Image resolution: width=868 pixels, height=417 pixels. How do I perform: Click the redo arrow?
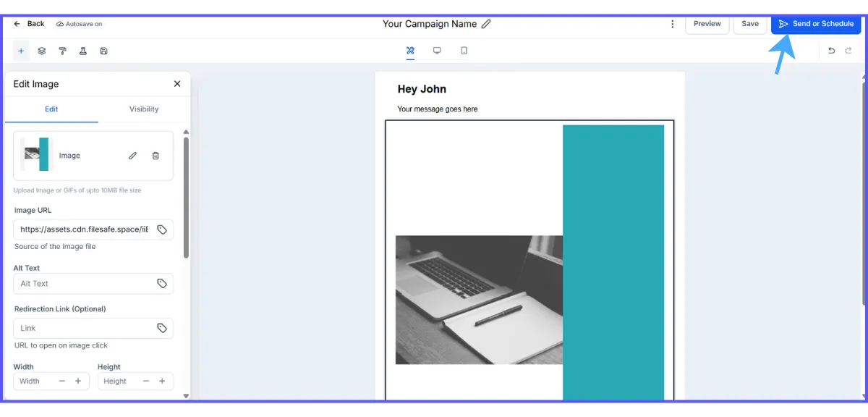[x=848, y=51]
